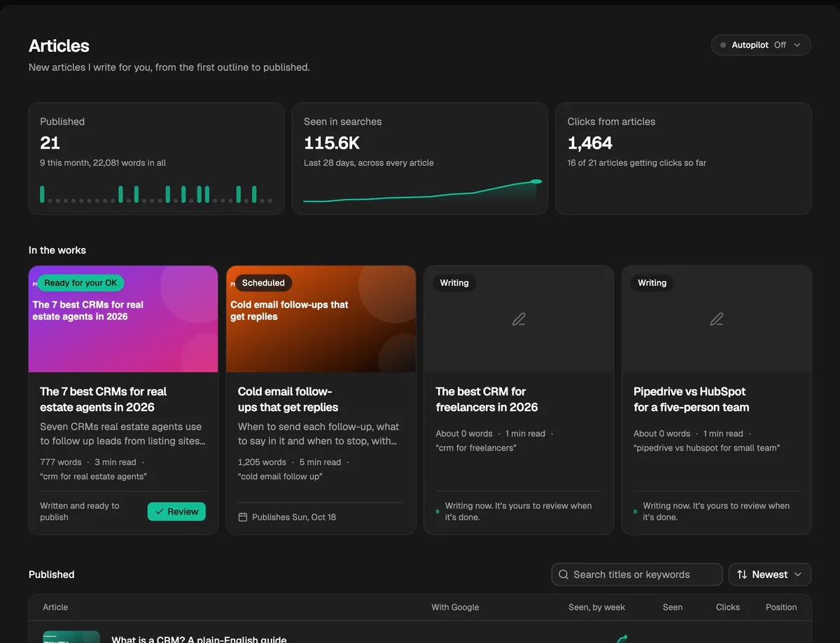Click the "Article" column header
This screenshot has height=643, width=840.
pos(55,607)
